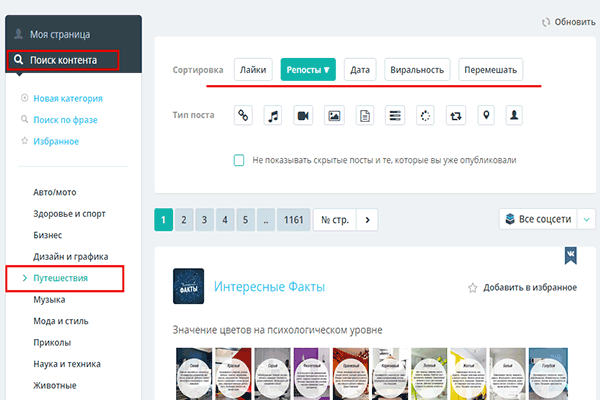Open Поиск контента in sidebar
Screen dimensions: 600x400
(x=63, y=60)
